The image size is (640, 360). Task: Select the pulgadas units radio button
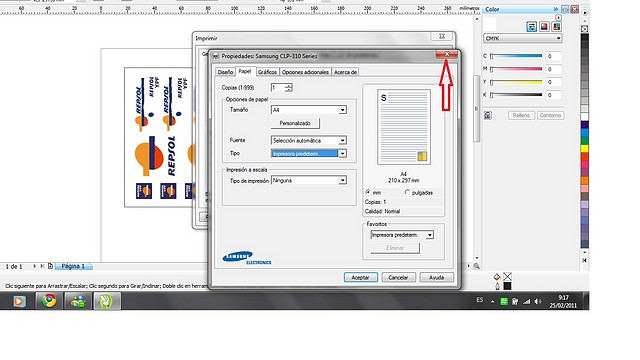tap(407, 192)
